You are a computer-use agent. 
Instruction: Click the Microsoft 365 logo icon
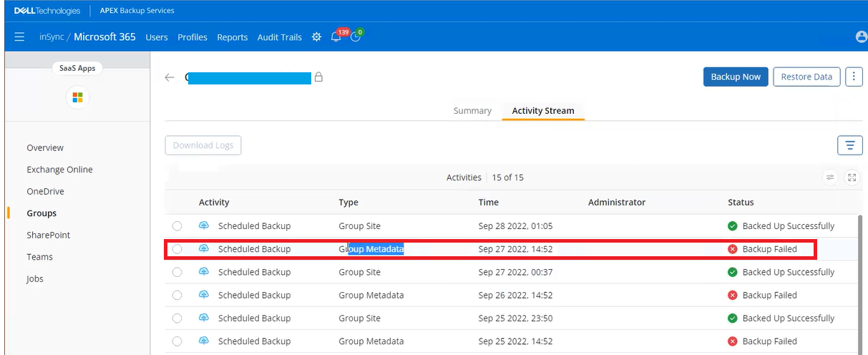coord(77,97)
